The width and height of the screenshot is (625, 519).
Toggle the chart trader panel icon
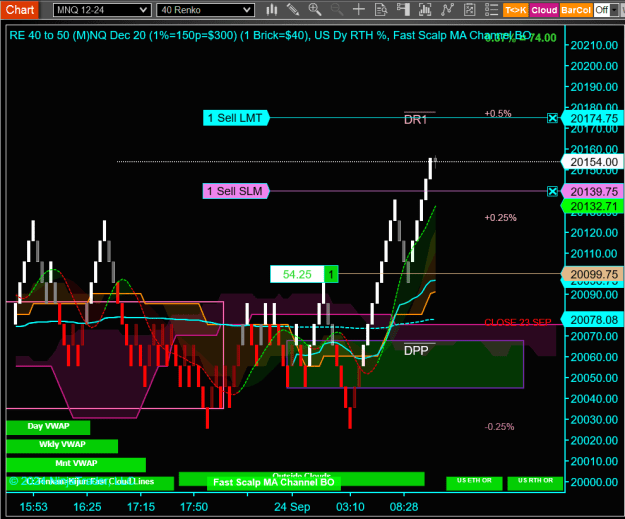click(403, 10)
